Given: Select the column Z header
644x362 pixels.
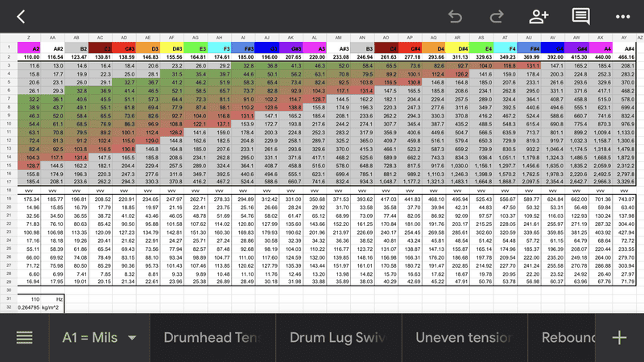Looking at the screenshot, I should [x=30, y=37].
